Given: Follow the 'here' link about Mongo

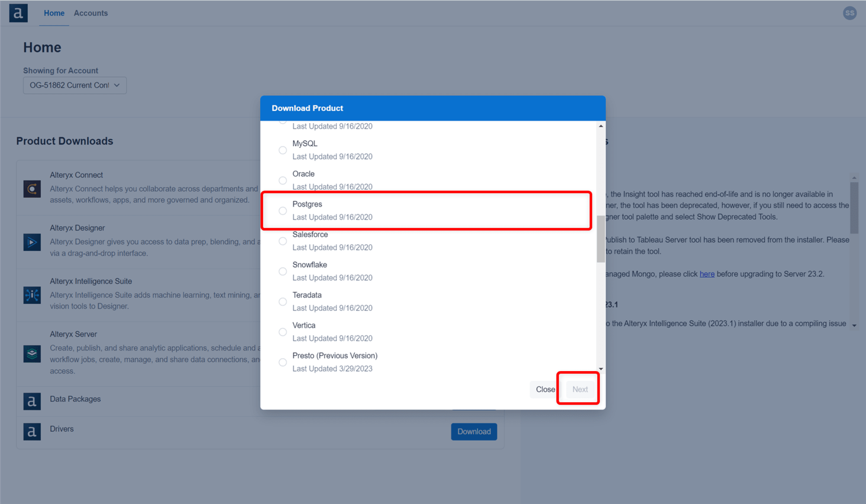Looking at the screenshot, I should tap(707, 274).
